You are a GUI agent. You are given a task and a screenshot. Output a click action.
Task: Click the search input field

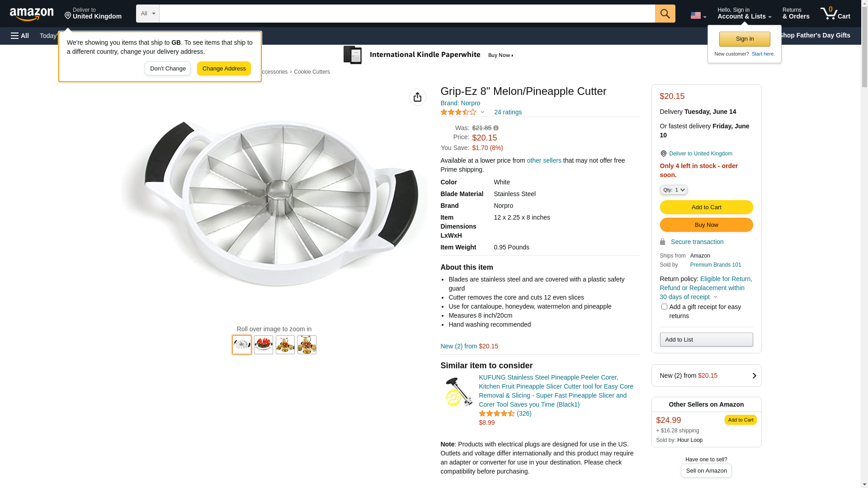407,14
